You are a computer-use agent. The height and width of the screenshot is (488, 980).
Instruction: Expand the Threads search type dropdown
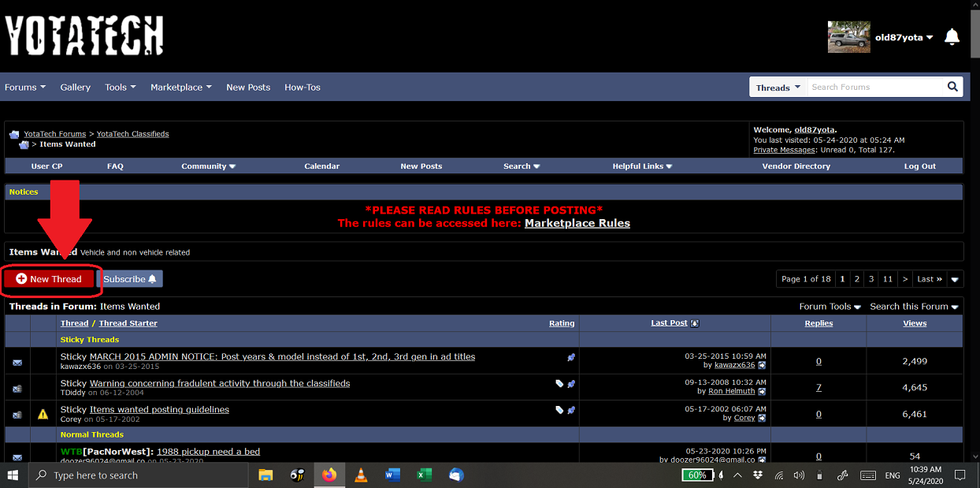(x=778, y=88)
